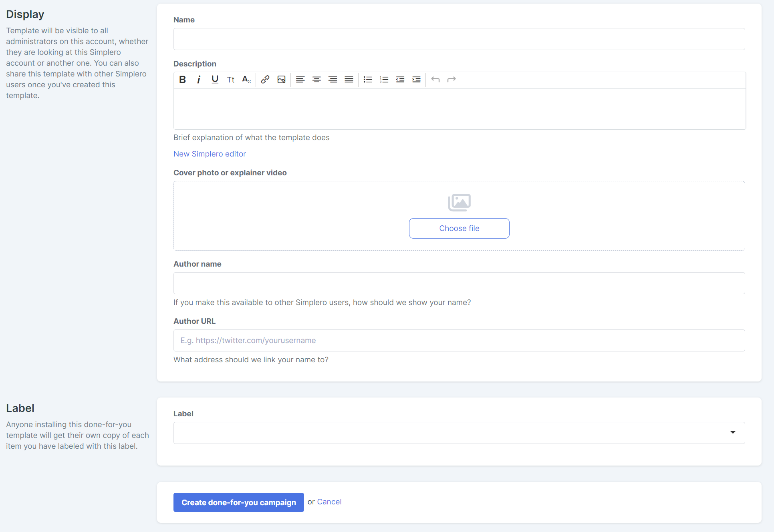Click 'Brief explanation of what the template does' hint

click(252, 137)
